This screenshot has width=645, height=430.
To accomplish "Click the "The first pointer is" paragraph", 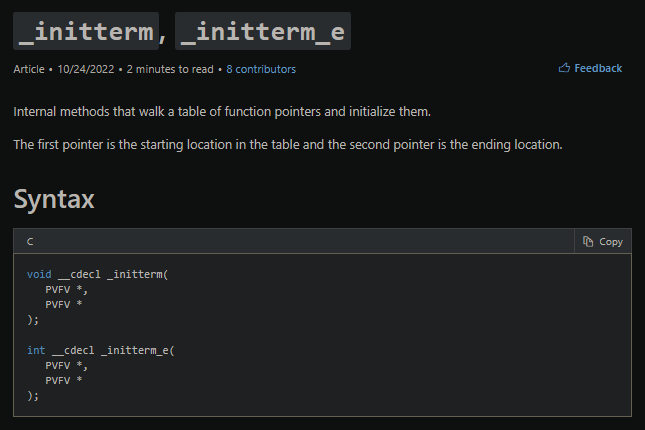I will [288, 145].
